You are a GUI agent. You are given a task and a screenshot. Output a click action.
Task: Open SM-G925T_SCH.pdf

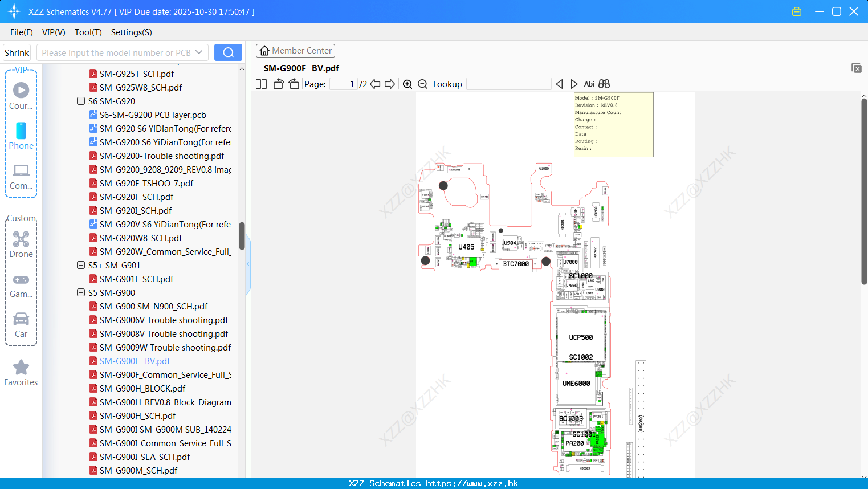click(x=137, y=74)
